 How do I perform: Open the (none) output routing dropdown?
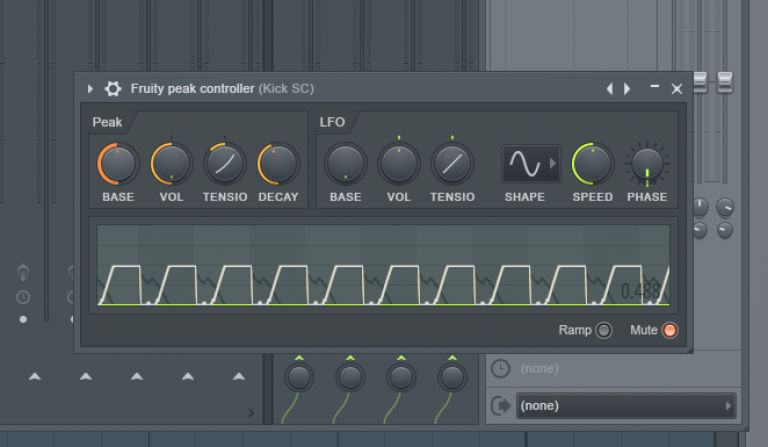point(626,405)
